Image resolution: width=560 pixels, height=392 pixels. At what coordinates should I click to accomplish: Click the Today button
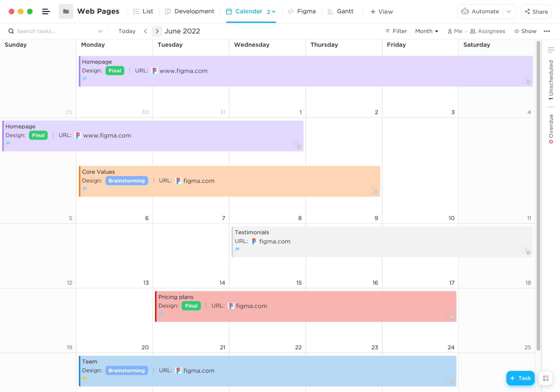point(127,31)
